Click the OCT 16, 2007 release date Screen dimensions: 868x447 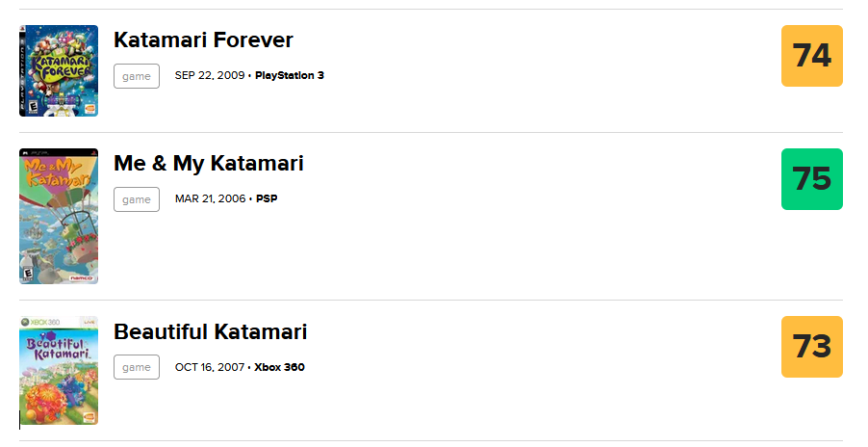pos(210,367)
